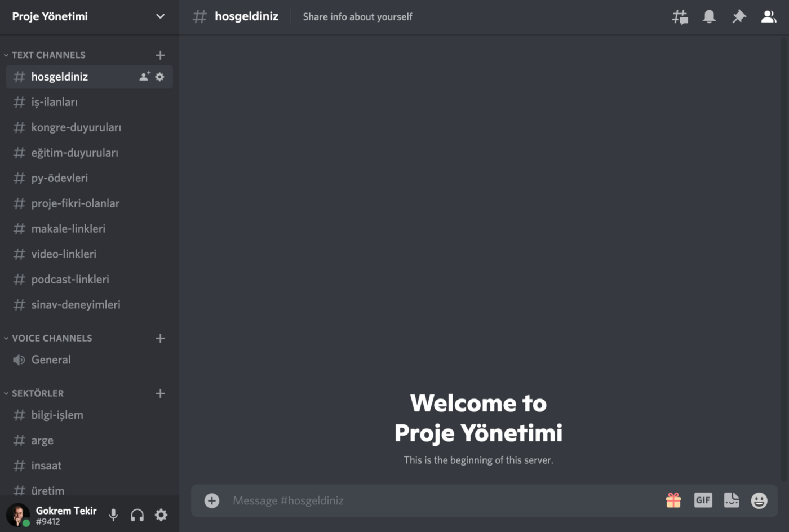789x532 pixels.
Task: Toggle microphone mute
Action: [x=113, y=515]
